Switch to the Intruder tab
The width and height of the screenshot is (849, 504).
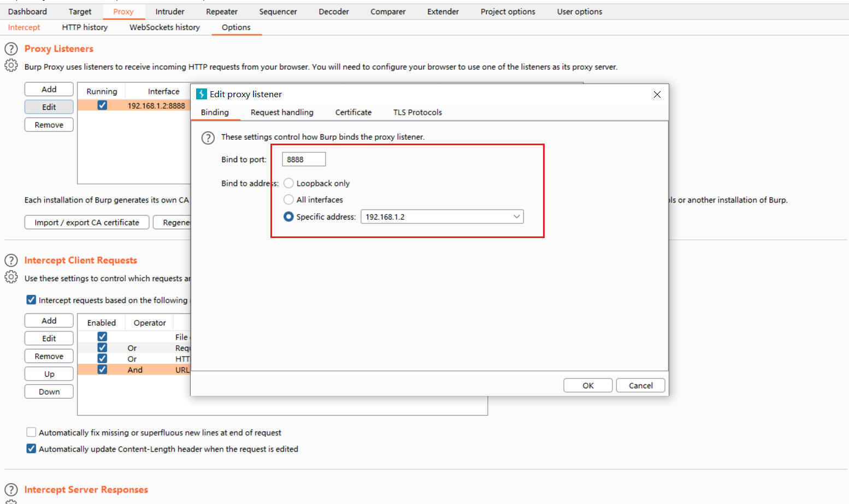click(x=170, y=11)
